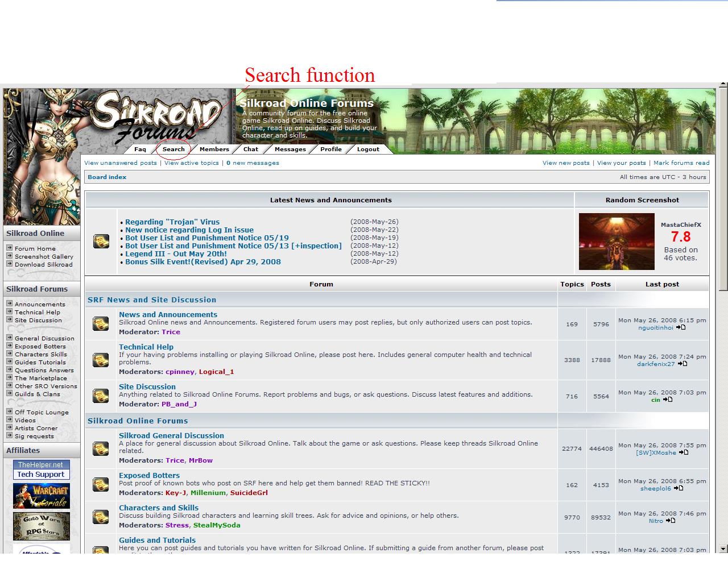
Task: Click the Mark forums read link
Action: [x=681, y=163]
